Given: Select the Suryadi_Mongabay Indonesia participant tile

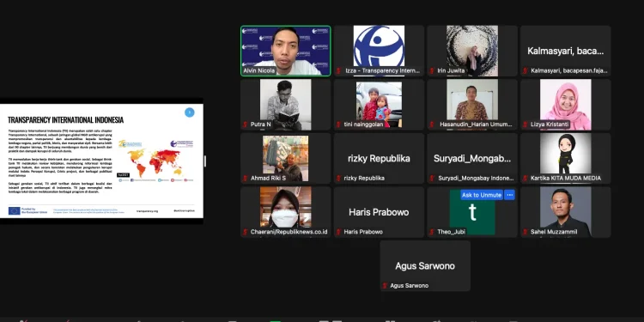Looking at the screenshot, I should pos(472,158).
